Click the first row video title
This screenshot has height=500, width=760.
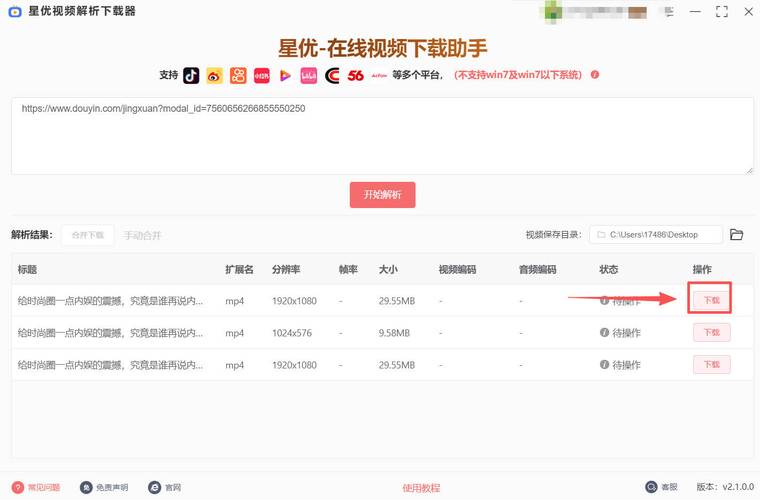pos(110,301)
